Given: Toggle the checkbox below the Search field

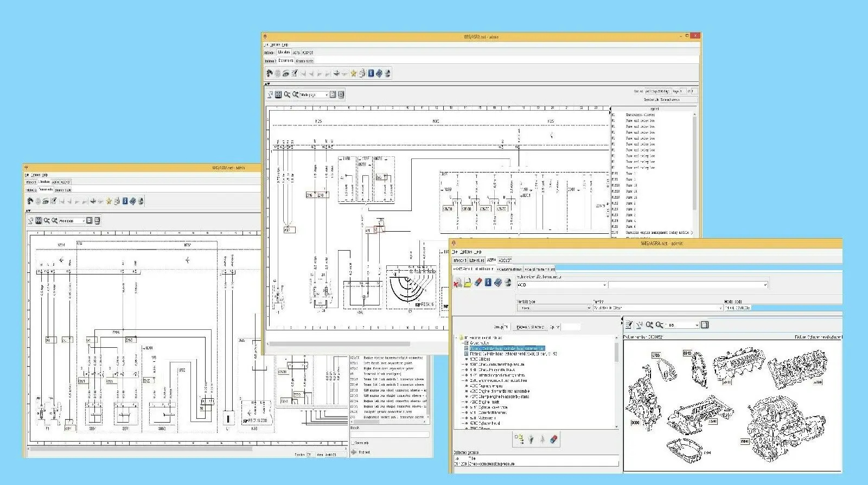Looking at the screenshot, I should click(353, 443).
